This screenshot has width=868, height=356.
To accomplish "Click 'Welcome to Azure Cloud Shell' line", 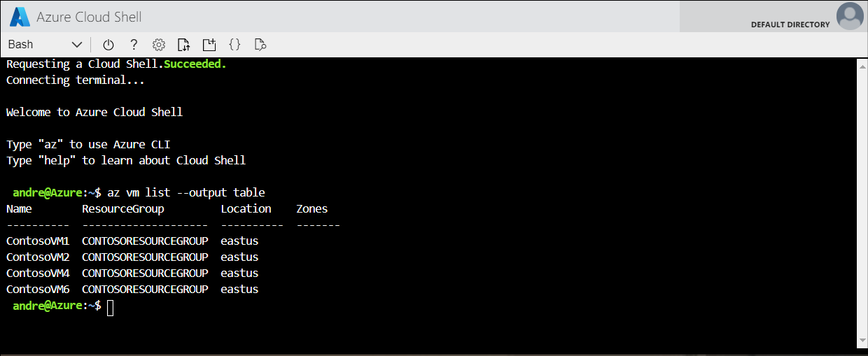I will [94, 112].
